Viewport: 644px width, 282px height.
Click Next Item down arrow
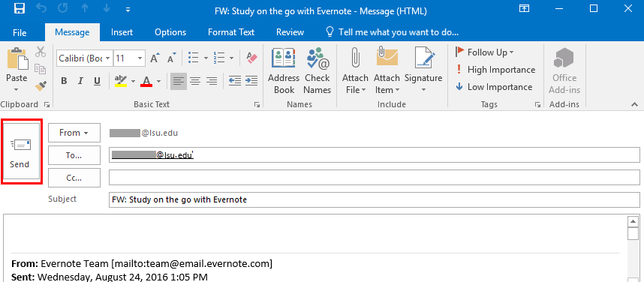107,9
